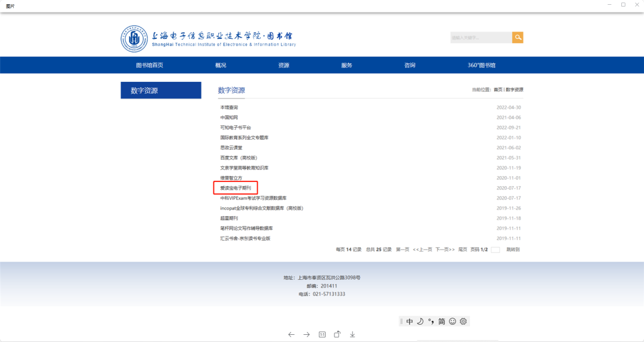Click the orange search magnifier button
Screen dimensions: 644x342
coord(518,38)
